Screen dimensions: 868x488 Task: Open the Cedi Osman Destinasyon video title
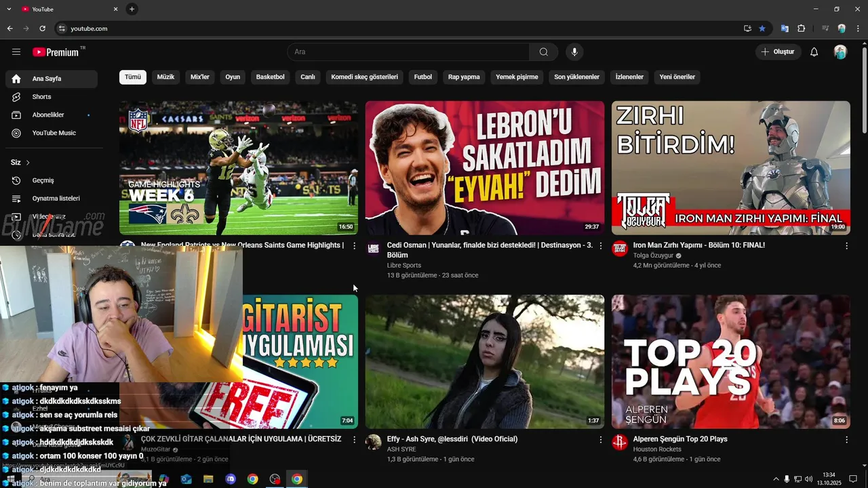click(490, 250)
